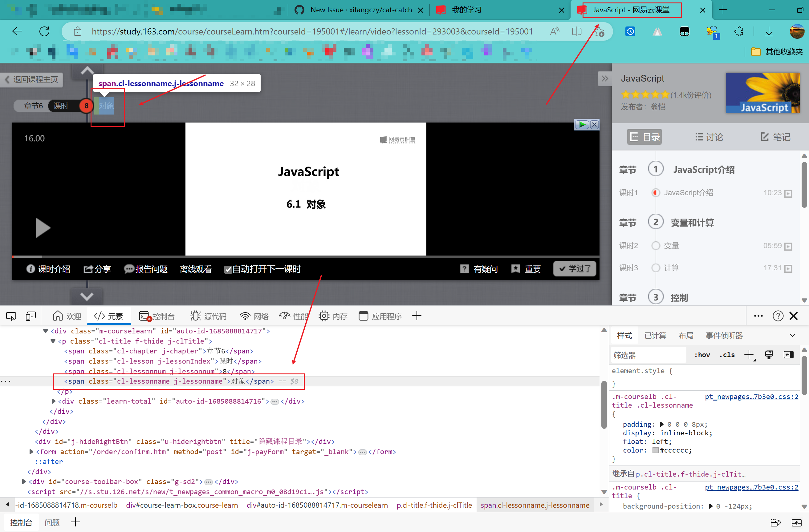Click the print media emulation icon in Styles panel
The width and height of the screenshot is (809, 532).
[x=769, y=355]
